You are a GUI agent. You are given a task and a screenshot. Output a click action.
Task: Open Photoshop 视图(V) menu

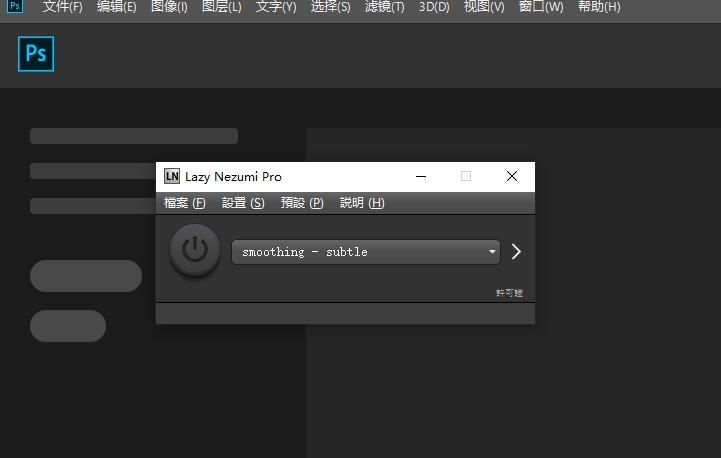click(484, 7)
